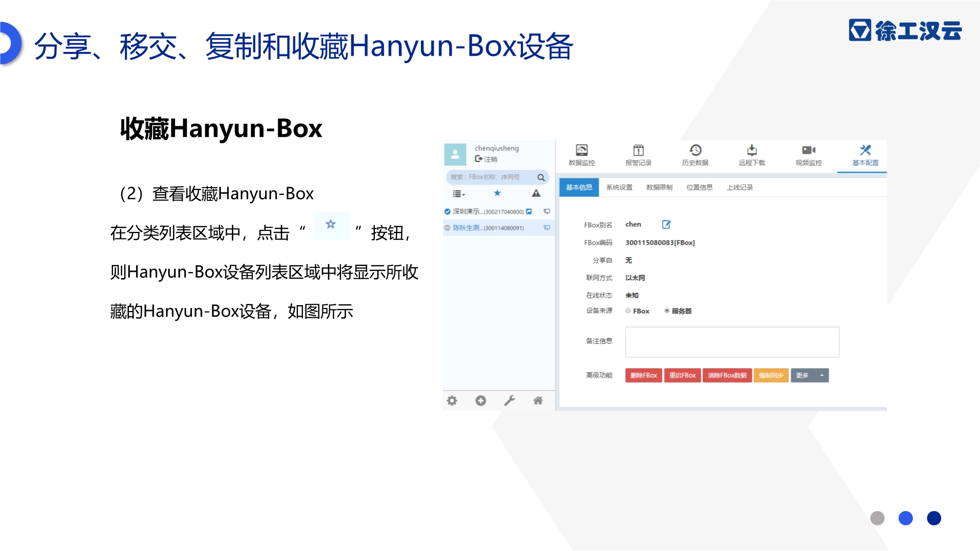
Task: Switch to the 位置信息 tab
Action: [700, 187]
